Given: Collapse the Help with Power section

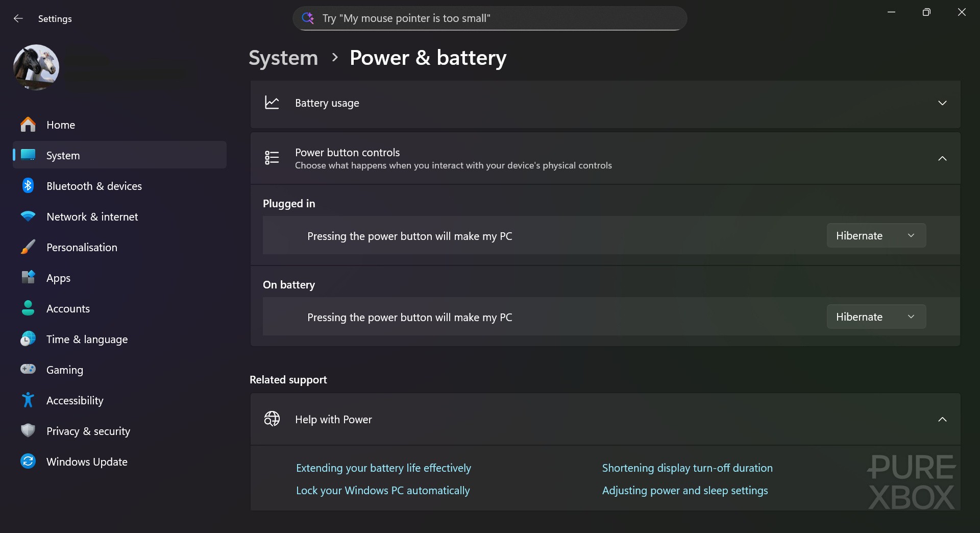Looking at the screenshot, I should [x=942, y=419].
